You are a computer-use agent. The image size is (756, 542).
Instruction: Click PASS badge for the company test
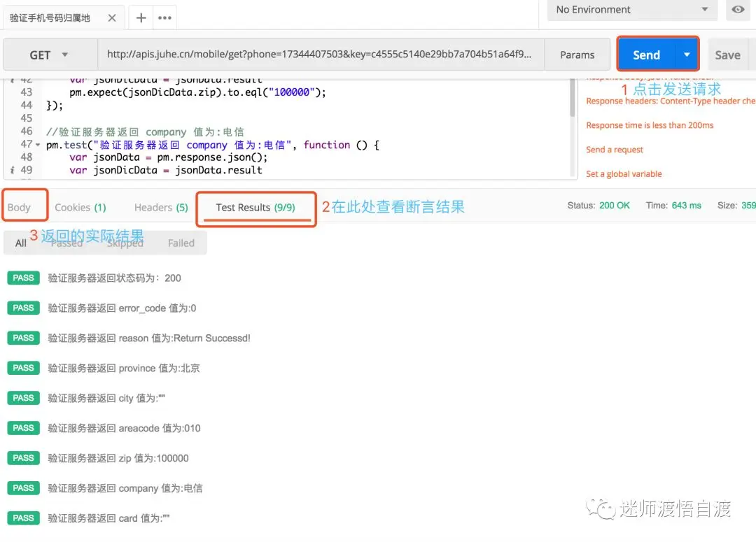pos(23,488)
